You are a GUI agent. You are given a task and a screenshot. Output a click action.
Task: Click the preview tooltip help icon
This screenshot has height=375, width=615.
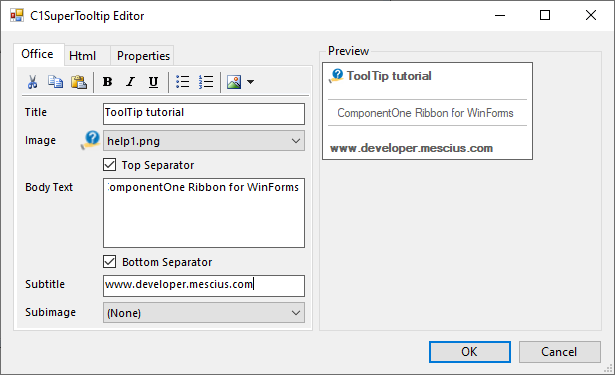coord(336,75)
